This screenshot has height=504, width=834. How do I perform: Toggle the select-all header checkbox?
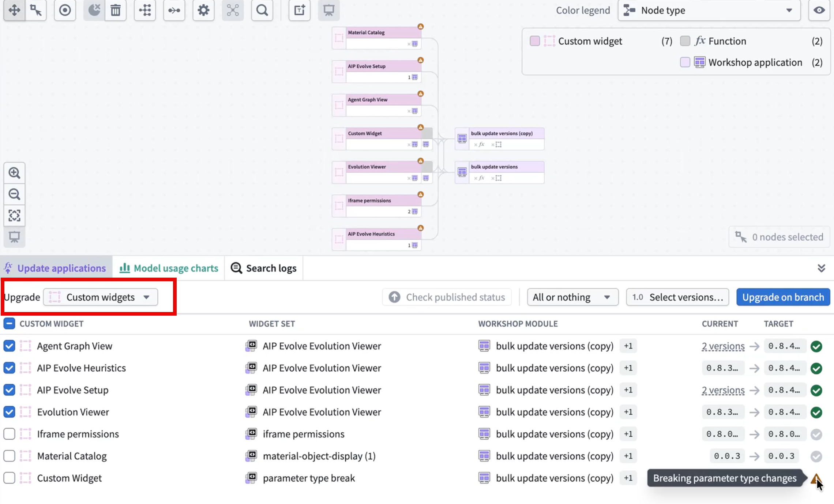coord(9,323)
